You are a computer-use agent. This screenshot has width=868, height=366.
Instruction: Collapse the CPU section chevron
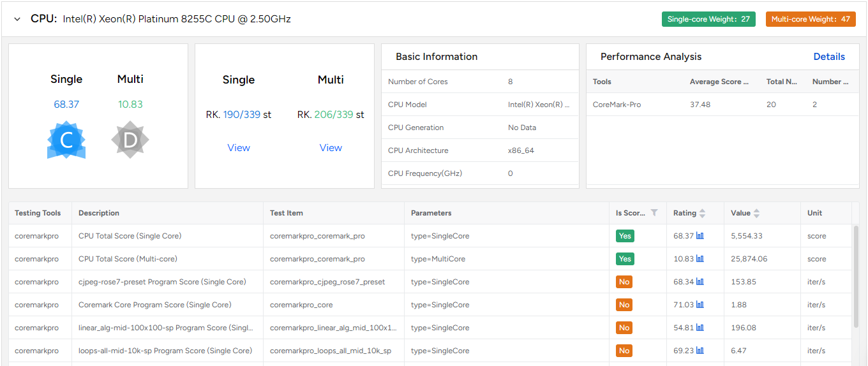(17, 19)
